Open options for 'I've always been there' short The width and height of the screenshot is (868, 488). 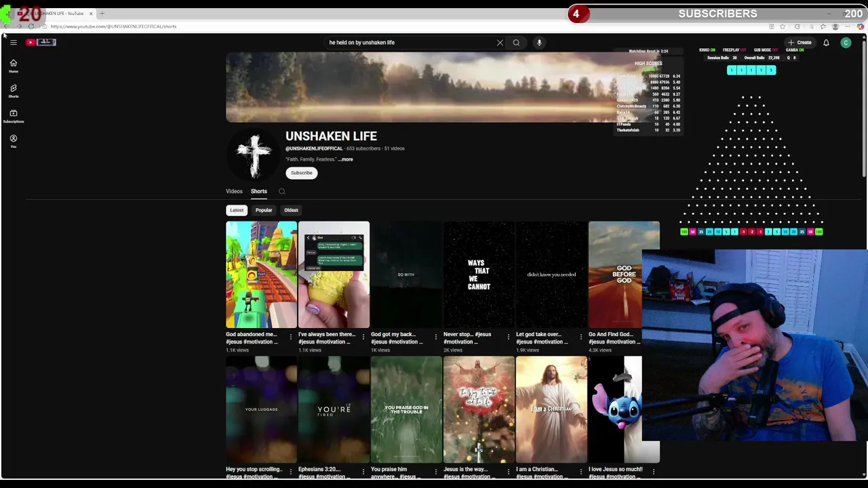363,337
